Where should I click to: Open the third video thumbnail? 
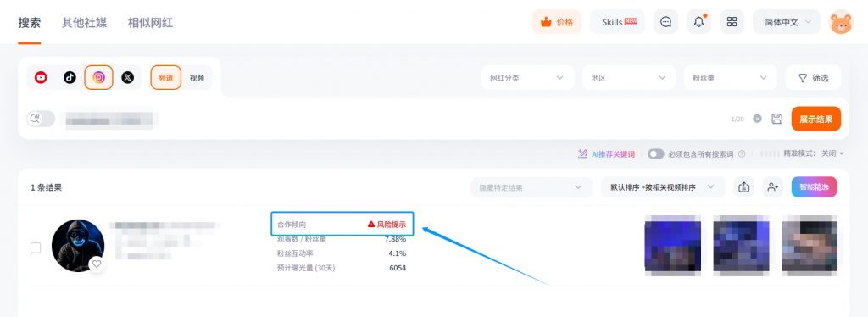point(810,246)
